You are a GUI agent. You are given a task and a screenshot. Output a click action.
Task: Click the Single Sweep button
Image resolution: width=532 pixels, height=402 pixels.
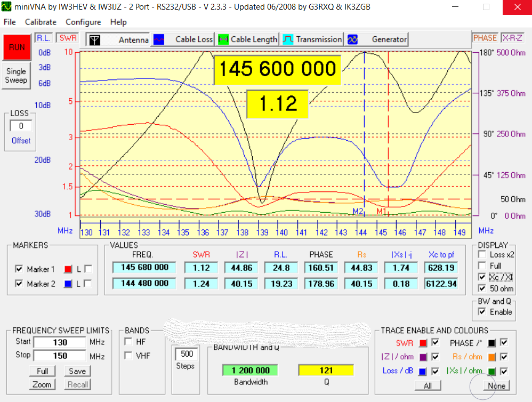[x=16, y=76]
